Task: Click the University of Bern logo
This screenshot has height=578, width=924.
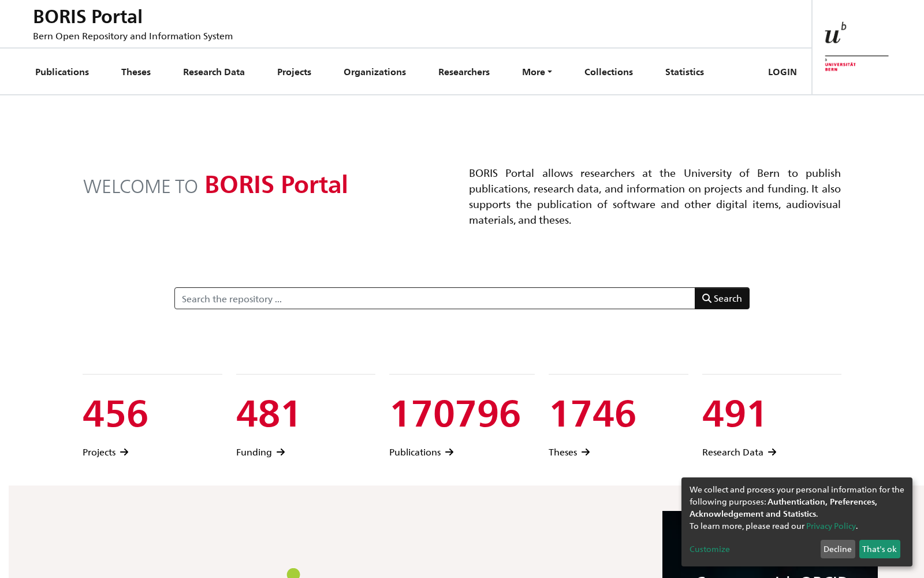Action: pyautogui.click(x=856, y=47)
